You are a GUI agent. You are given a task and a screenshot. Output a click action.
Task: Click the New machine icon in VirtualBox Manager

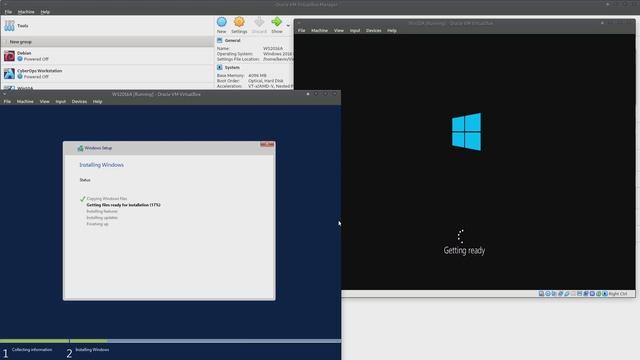[222, 22]
